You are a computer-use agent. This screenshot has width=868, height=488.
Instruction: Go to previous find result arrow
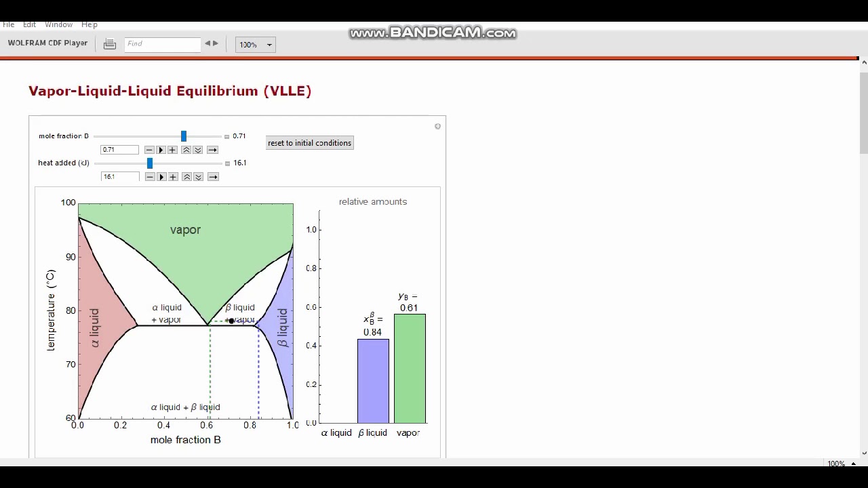point(208,43)
